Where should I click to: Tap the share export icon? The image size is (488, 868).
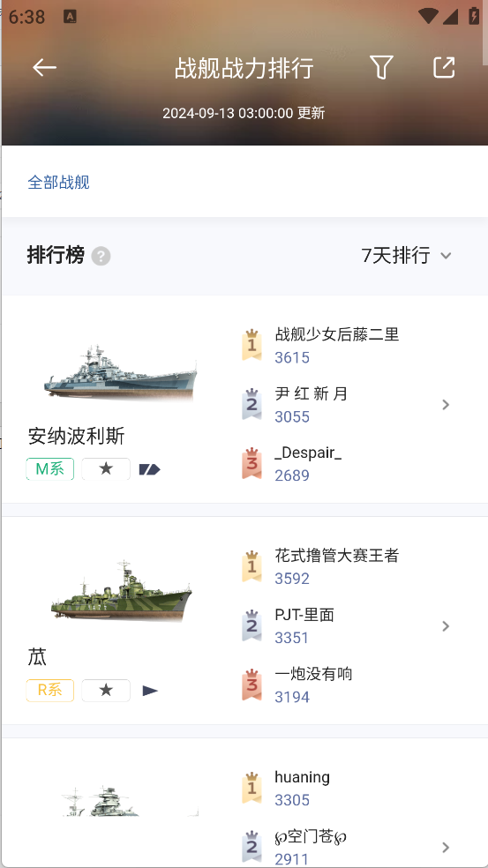[x=444, y=68]
